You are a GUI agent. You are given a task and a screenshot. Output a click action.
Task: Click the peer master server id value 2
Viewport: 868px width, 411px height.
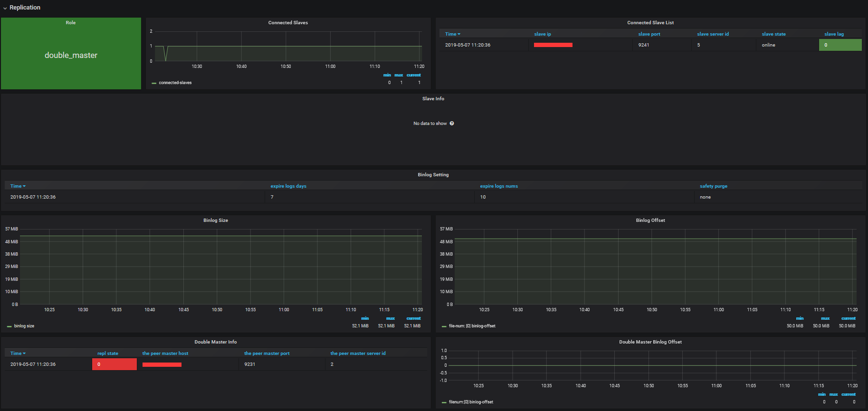pyautogui.click(x=332, y=364)
